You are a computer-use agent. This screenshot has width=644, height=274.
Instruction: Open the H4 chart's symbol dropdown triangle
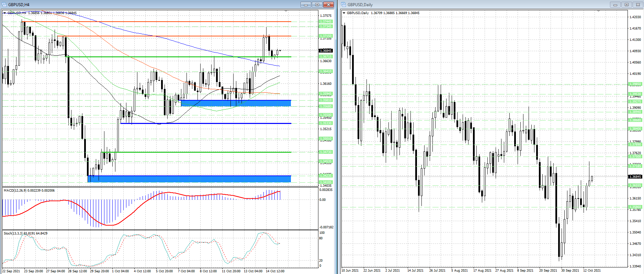[5, 13]
